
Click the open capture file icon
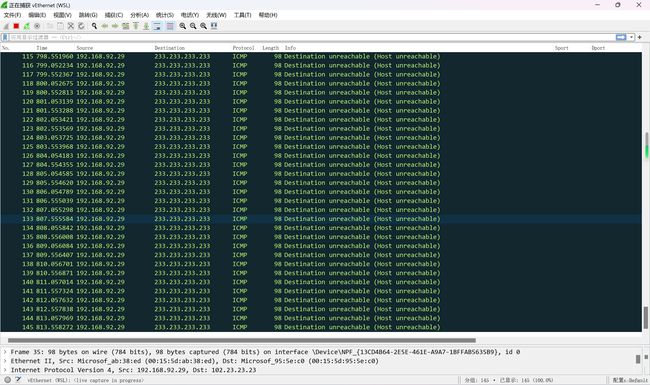pyautogui.click(x=50, y=26)
